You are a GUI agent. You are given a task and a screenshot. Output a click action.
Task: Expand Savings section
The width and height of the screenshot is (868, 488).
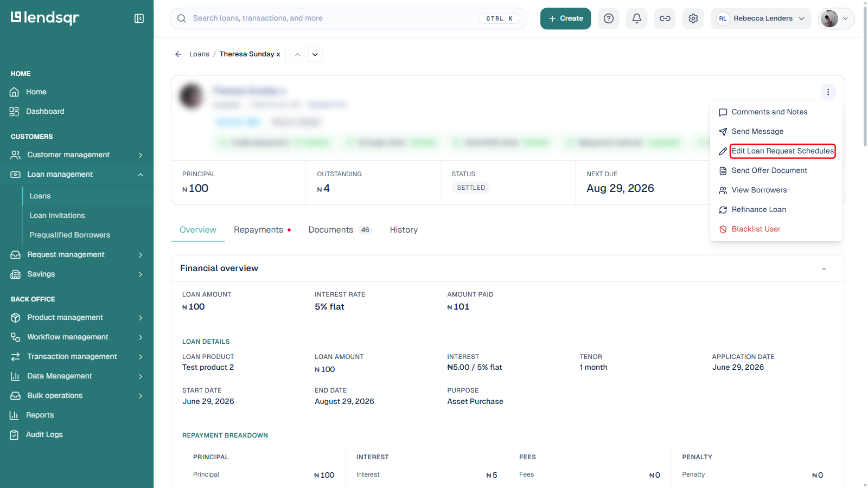(x=76, y=274)
